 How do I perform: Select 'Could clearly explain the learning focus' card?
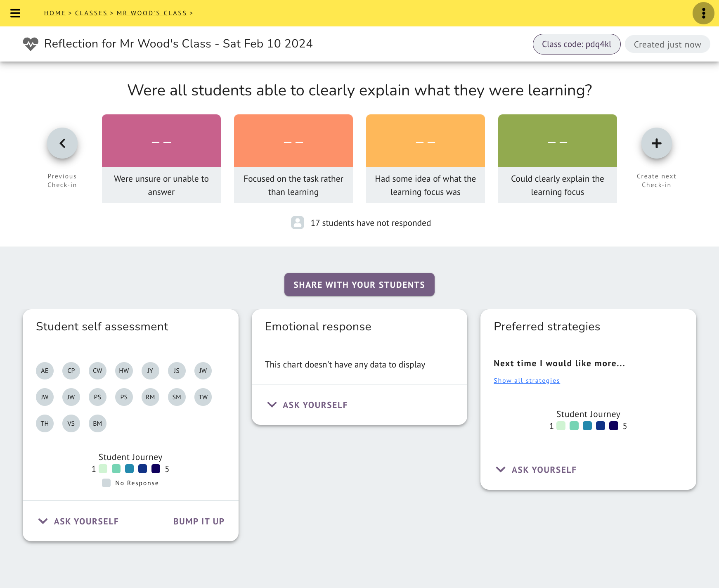click(558, 159)
